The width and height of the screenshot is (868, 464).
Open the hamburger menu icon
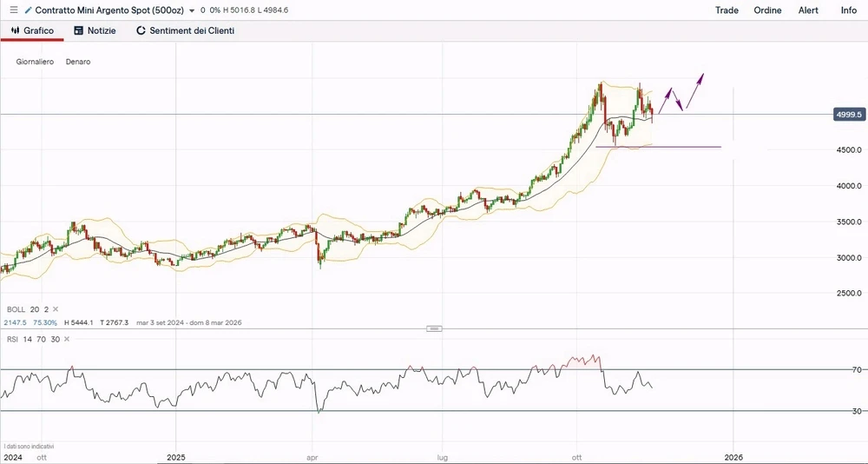coord(13,10)
